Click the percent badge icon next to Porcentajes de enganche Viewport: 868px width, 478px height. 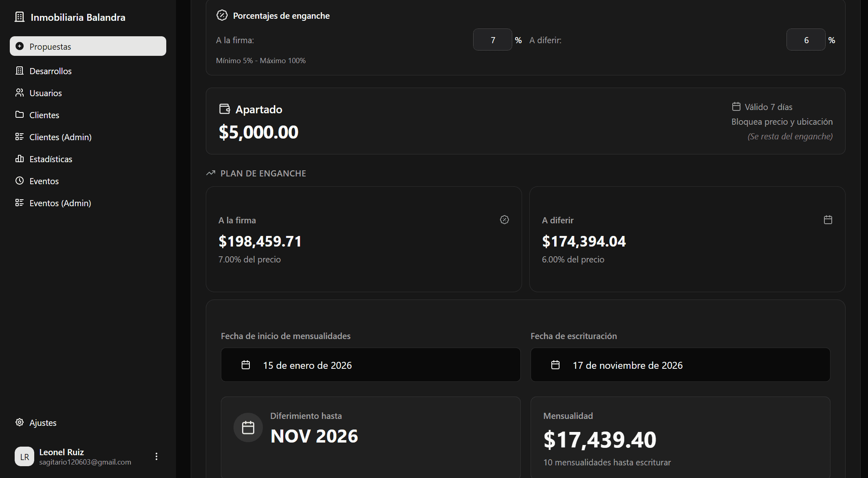pyautogui.click(x=221, y=15)
